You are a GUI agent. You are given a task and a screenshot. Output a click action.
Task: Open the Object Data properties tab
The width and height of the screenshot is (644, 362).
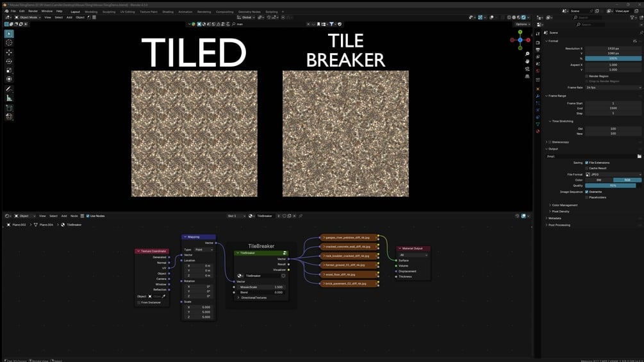(x=538, y=124)
